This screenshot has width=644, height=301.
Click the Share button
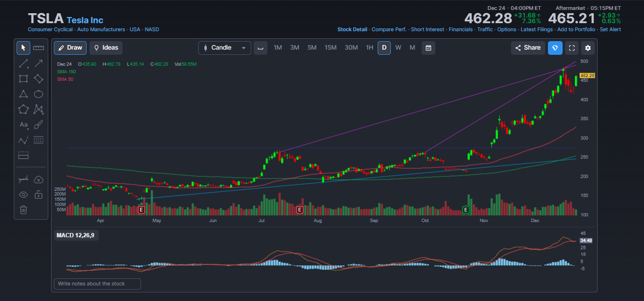[x=528, y=48]
